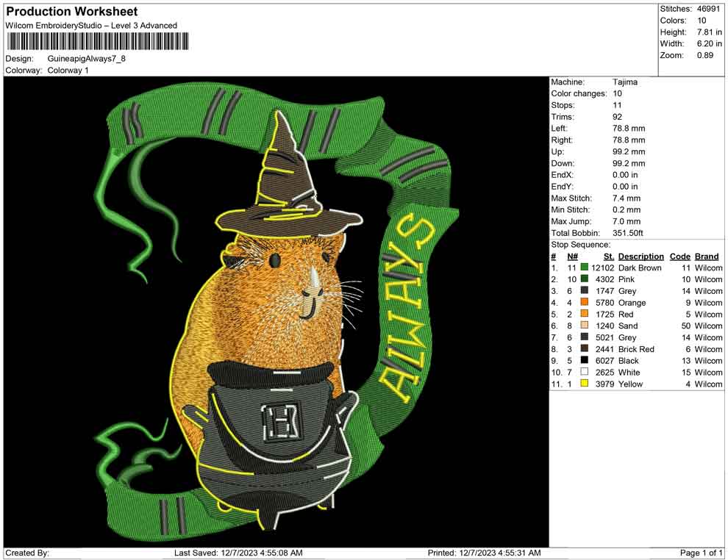728x560 pixels.
Task: Click the Trims value 92
Action: tap(617, 117)
